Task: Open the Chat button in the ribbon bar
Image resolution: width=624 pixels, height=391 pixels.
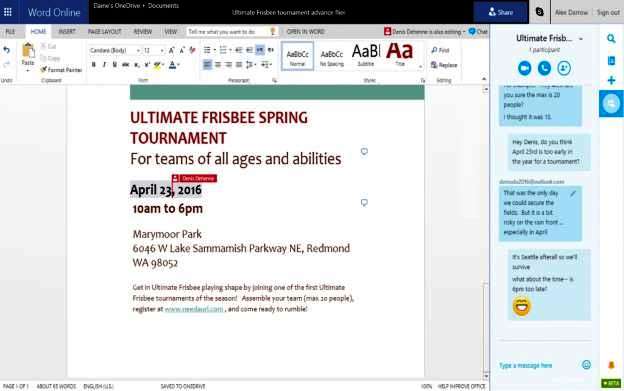Action: pyautogui.click(x=478, y=31)
